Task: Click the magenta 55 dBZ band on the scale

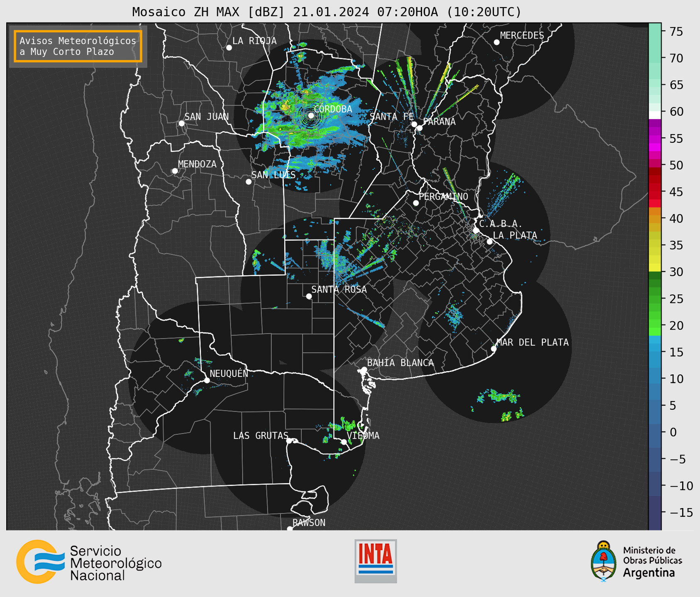Action: [655, 139]
